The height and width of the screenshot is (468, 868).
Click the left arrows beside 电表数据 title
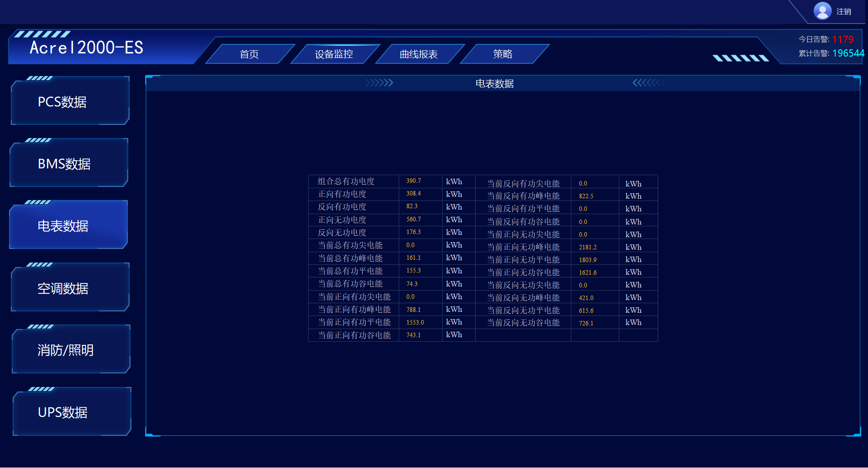380,83
